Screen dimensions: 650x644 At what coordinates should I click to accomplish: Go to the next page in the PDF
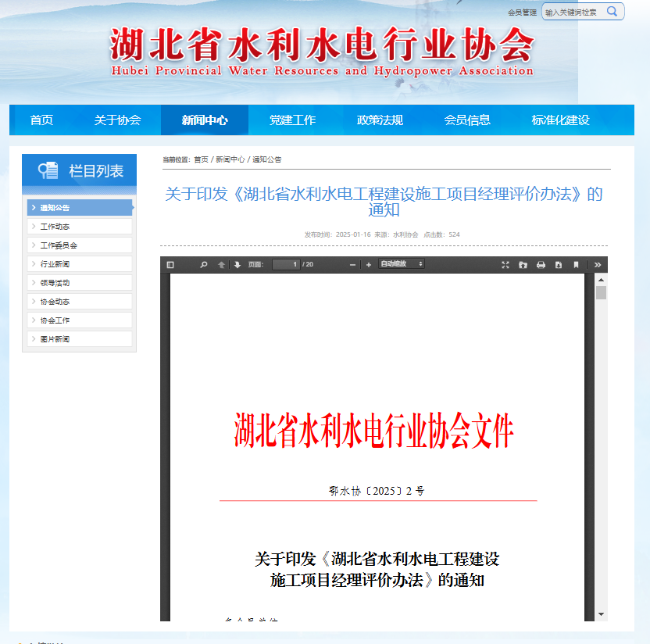(x=237, y=264)
